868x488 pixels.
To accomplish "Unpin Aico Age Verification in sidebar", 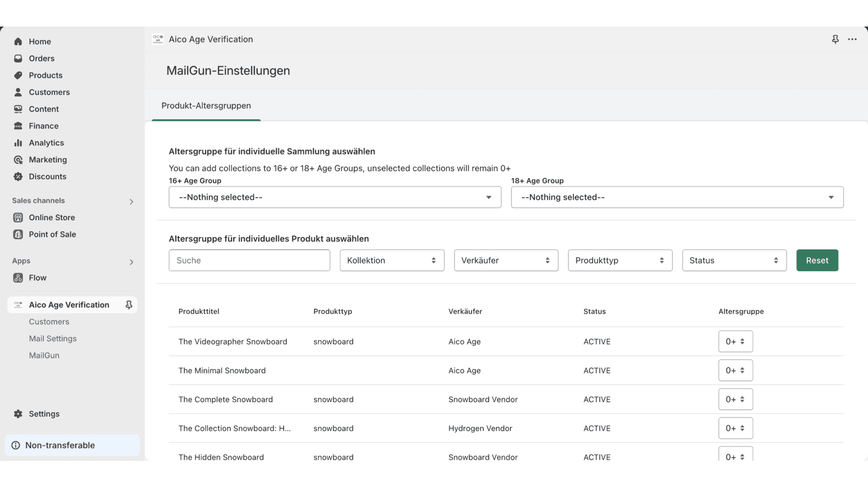I will click(129, 305).
